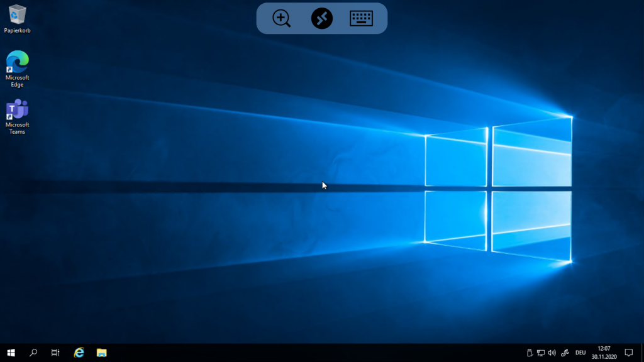Click the safely remove hardware tray icon
The image size is (644, 362).
click(530, 353)
